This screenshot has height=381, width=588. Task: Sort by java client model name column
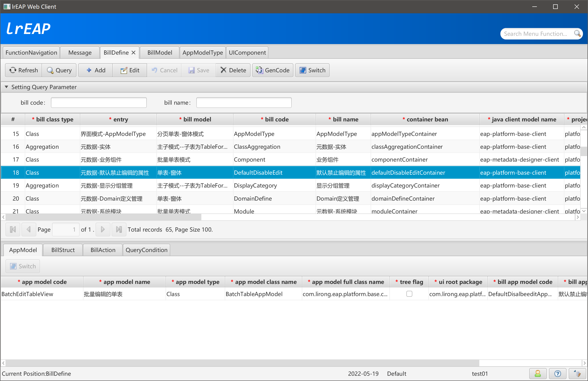[x=522, y=119]
